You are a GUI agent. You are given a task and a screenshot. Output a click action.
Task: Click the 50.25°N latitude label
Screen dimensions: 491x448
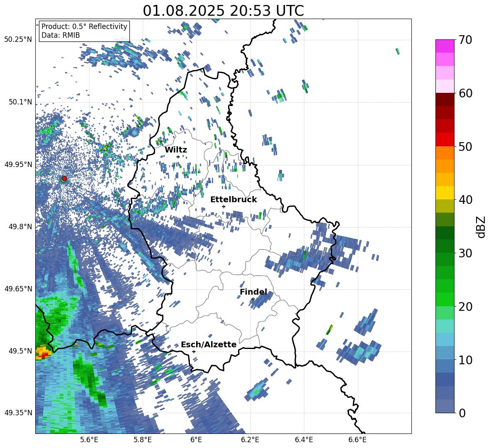click(x=18, y=40)
